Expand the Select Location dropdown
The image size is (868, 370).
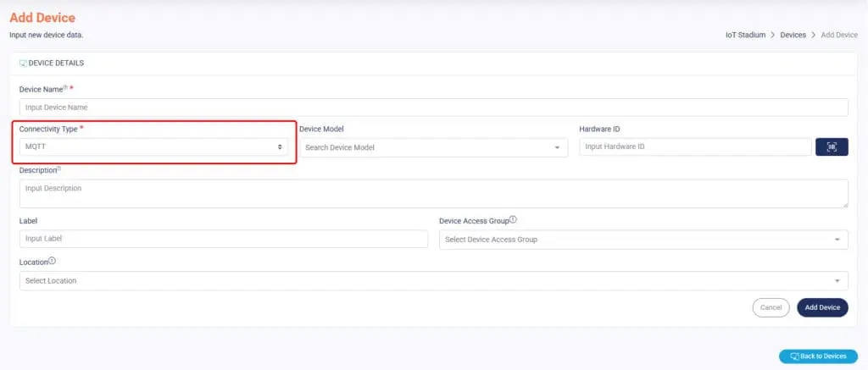point(433,281)
